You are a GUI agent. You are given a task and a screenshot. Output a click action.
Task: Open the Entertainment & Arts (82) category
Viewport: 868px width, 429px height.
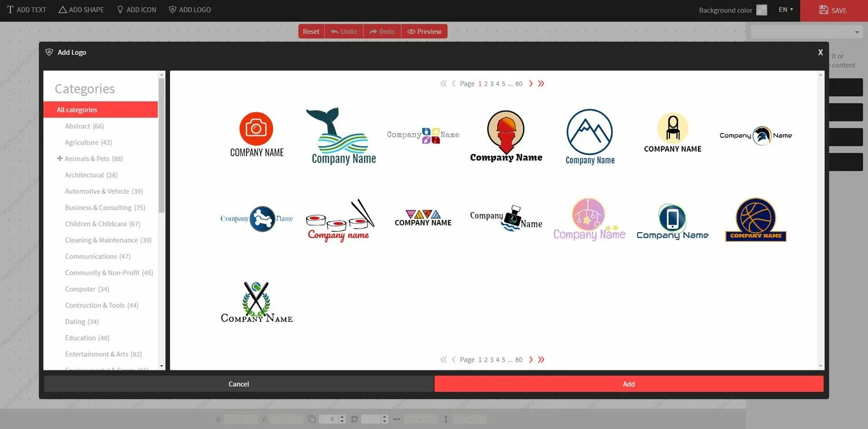point(103,354)
